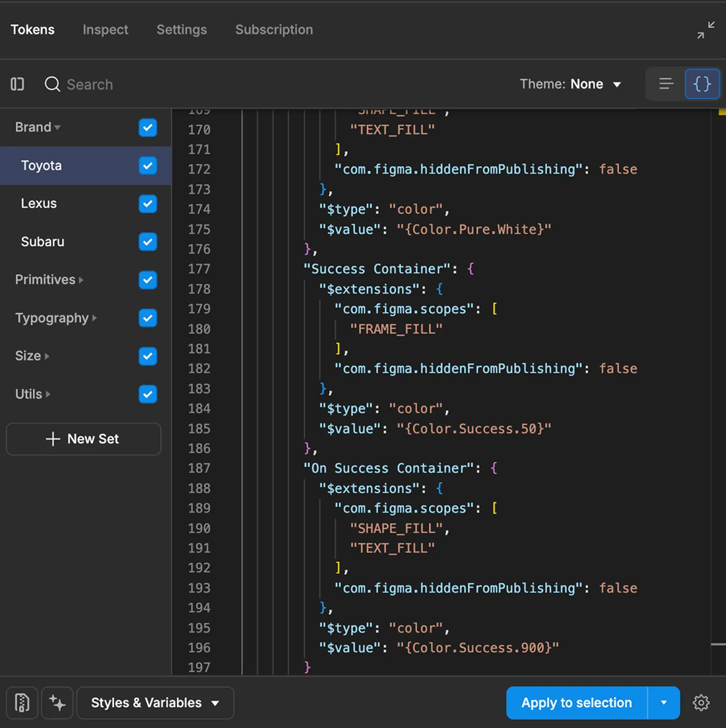
Task: Click the Apply to selection button
Action: (x=576, y=703)
